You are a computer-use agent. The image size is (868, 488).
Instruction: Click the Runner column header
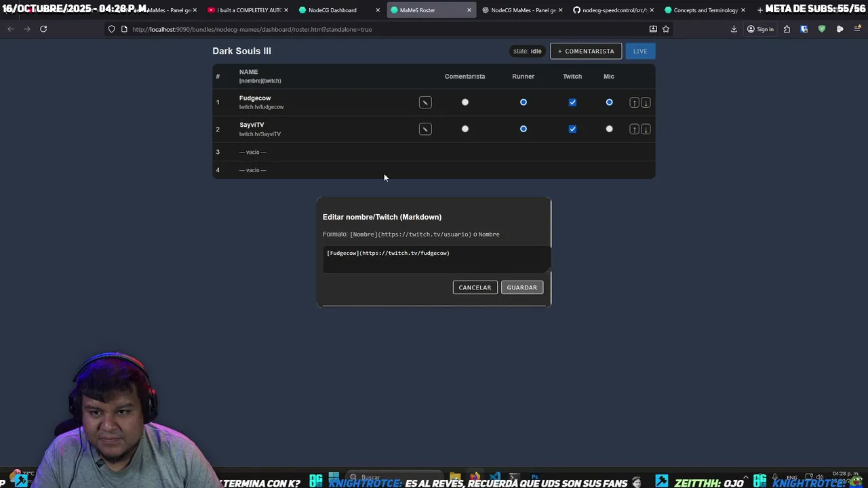[523, 77]
